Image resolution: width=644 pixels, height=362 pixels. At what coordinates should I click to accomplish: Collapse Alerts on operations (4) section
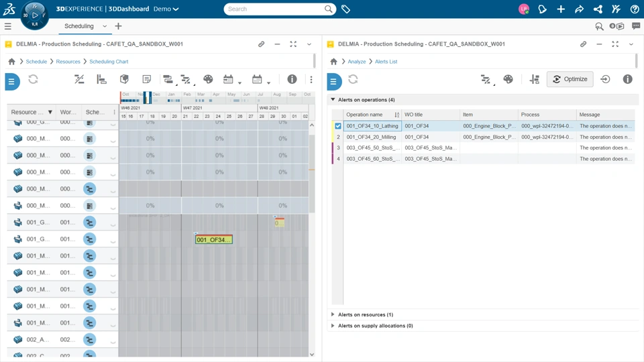[333, 100]
